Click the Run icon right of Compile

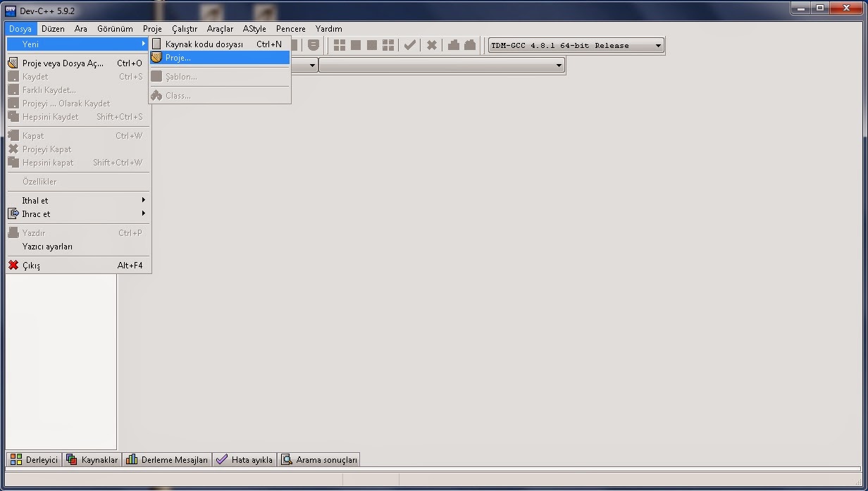[x=356, y=45]
